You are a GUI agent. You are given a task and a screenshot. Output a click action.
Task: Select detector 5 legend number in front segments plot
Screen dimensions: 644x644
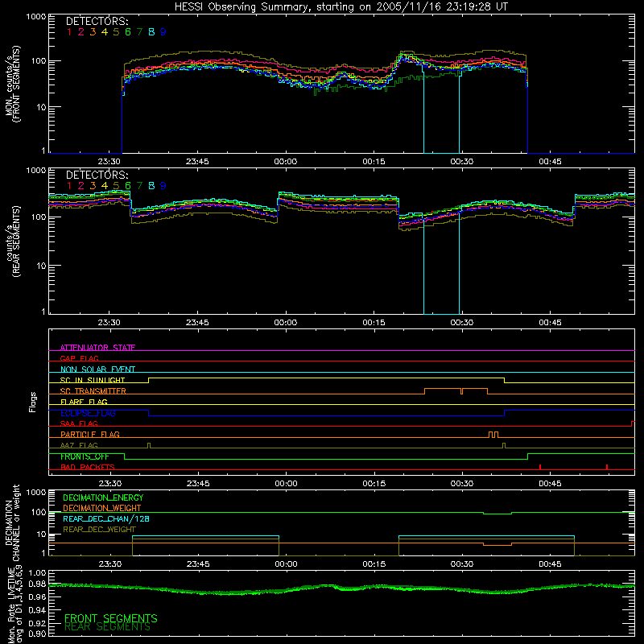pyautogui.click(x=116, y=32)
